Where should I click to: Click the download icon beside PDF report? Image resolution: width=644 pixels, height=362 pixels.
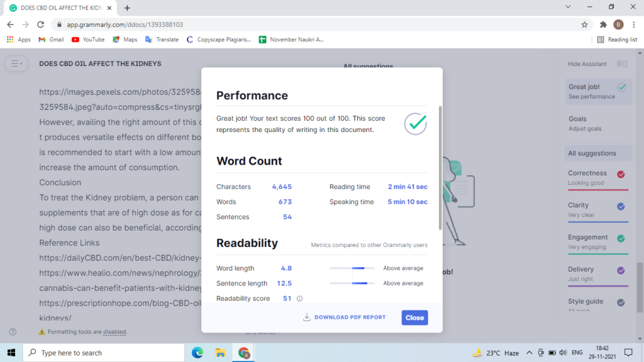pyautogui.click(x=307, y=317)
